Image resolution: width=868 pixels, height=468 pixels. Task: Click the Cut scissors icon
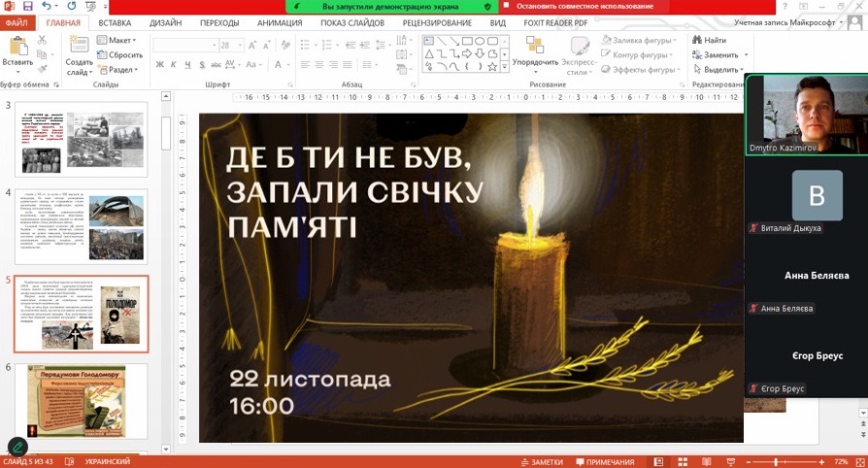pos(44,40)
